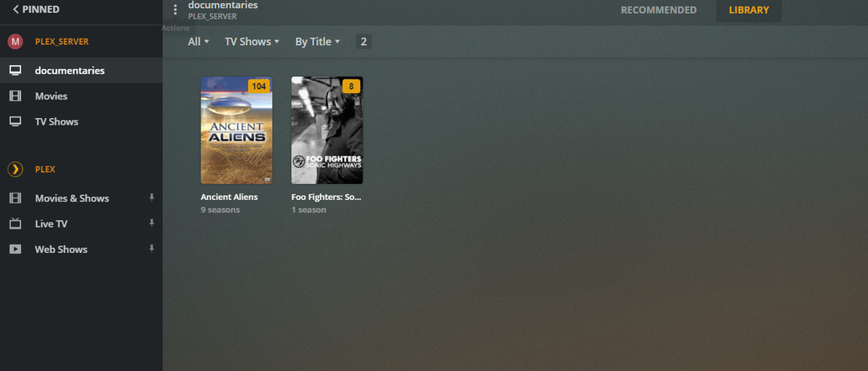Toggle the pin icon for Live TV

(152, 223)
